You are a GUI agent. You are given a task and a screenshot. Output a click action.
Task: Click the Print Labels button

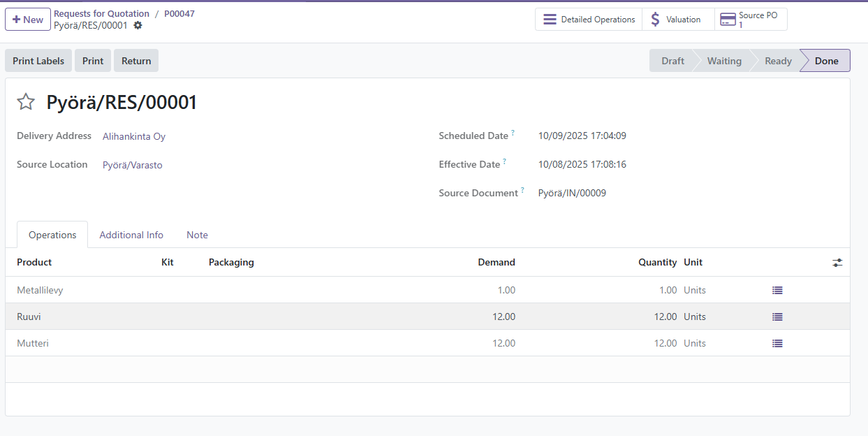[38, 61]
